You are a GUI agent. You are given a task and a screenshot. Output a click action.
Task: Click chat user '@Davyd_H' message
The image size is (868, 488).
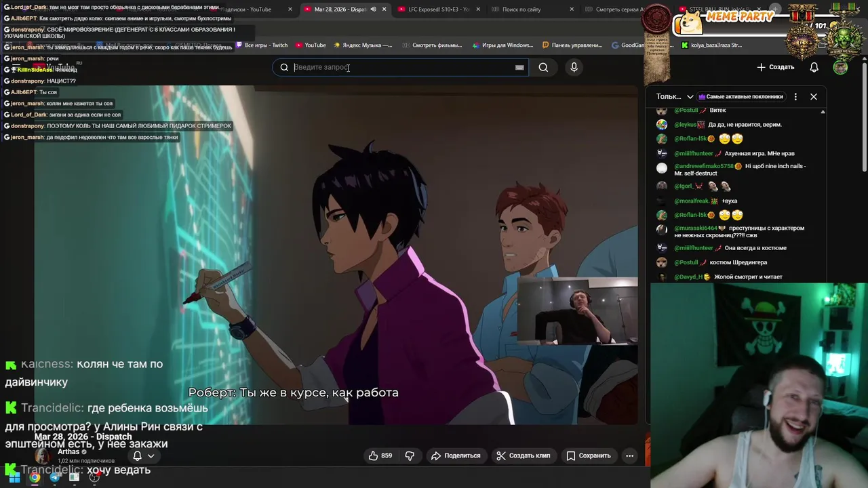point(719,277)
